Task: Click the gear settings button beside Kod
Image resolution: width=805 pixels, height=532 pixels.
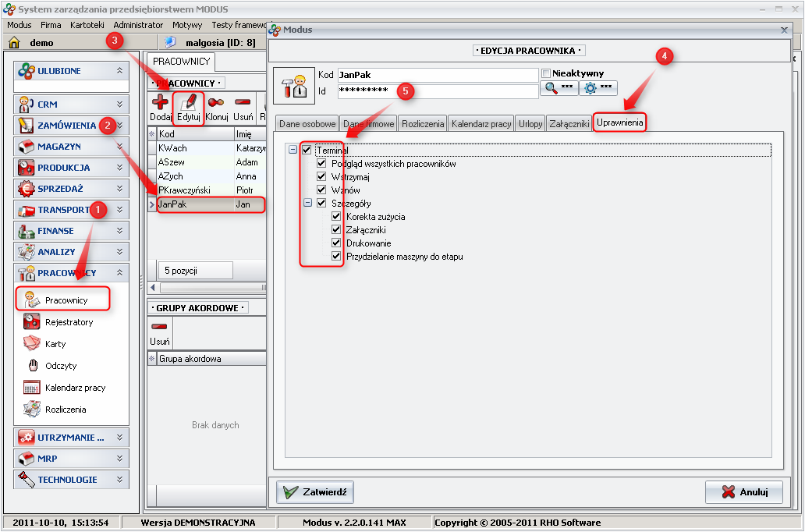Action: 599,88
